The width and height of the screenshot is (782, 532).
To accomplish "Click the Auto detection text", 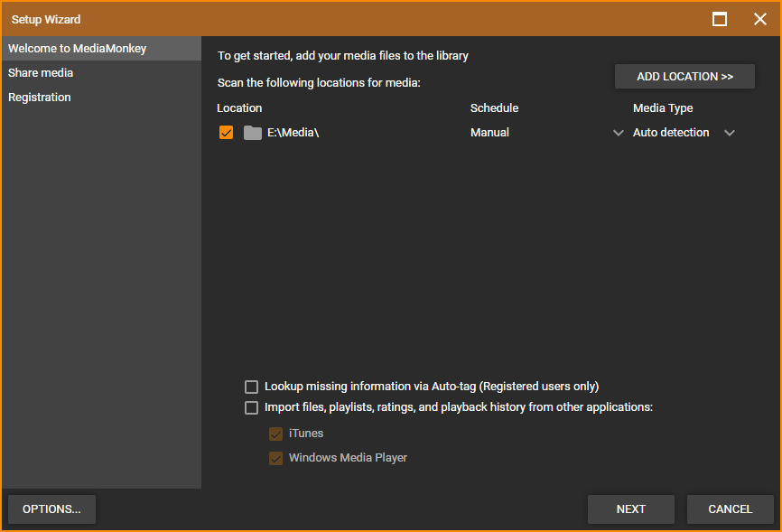I will pyautogui.click(x=671, y=133).
